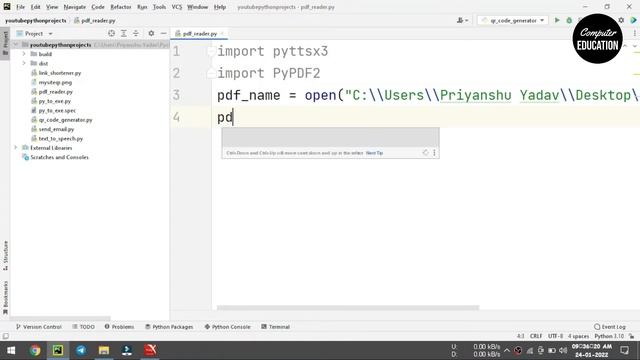Image resolution: width=640 pixels, height=360 pixels.
Task: Open the Terminal tool window
Action: point(276,327)
